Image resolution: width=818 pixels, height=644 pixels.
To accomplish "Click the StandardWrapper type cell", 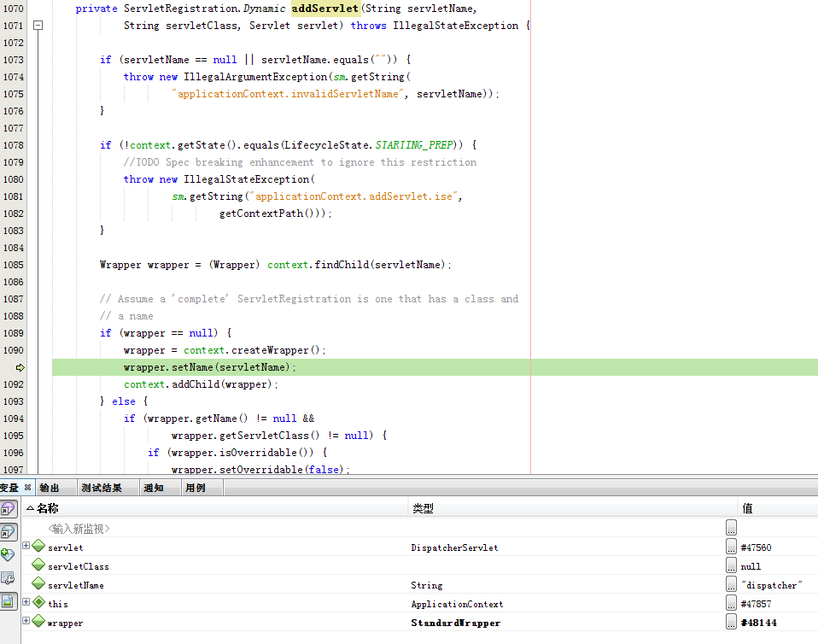I will (x=455, y=623).
